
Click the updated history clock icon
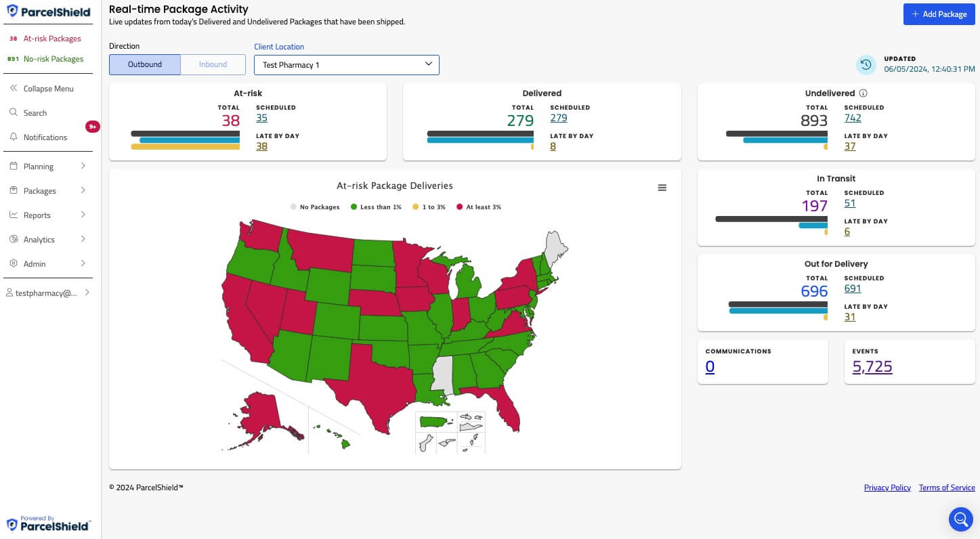pyautogui.click(x=866, y=64)
